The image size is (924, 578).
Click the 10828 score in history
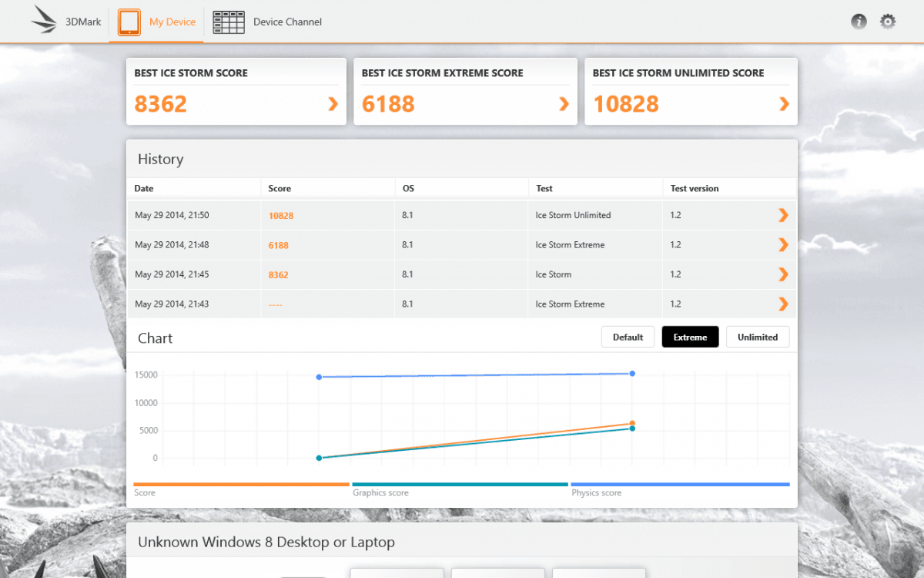coord(281,216)
